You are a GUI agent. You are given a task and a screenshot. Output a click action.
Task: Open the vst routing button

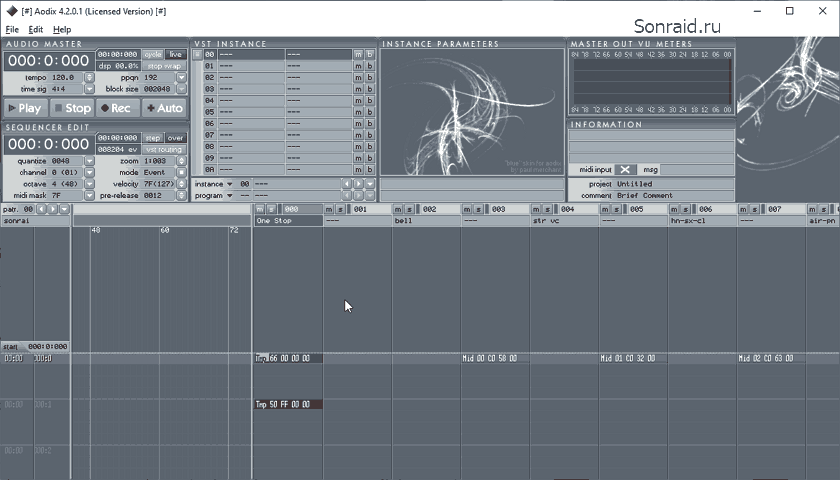[164, 149]
